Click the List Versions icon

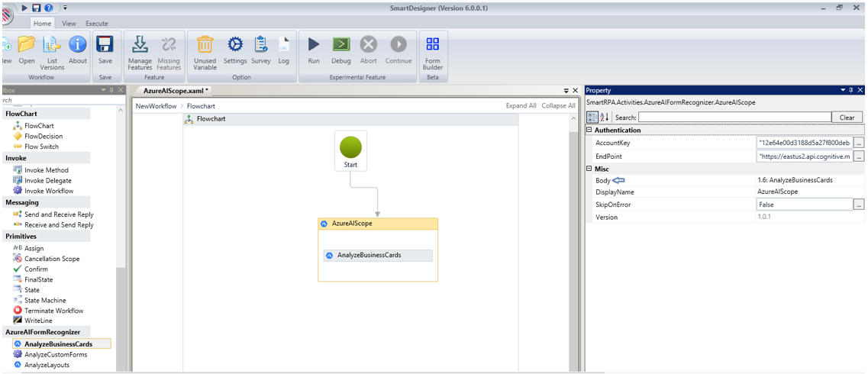tap(52, 45)
